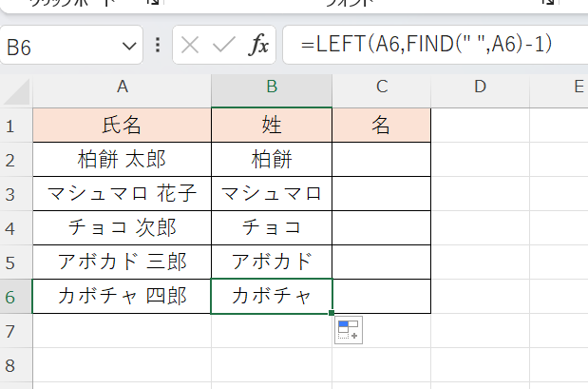
Task: Select column B header
Action: point(272,88)
